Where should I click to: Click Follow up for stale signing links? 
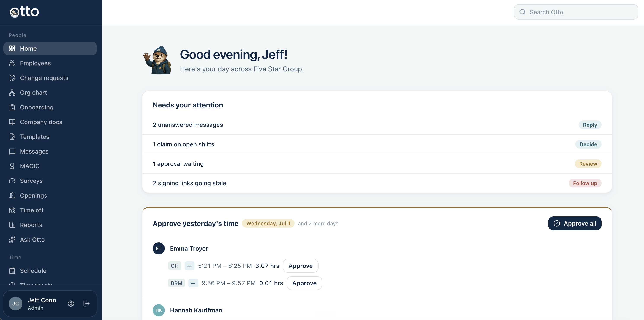(585, 183)
